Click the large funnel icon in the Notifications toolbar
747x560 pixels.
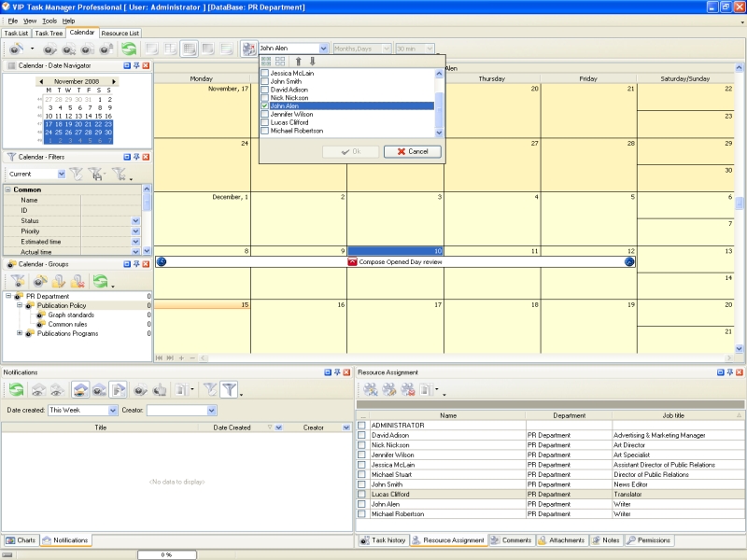pyautogui.click(x=229, y=390)
